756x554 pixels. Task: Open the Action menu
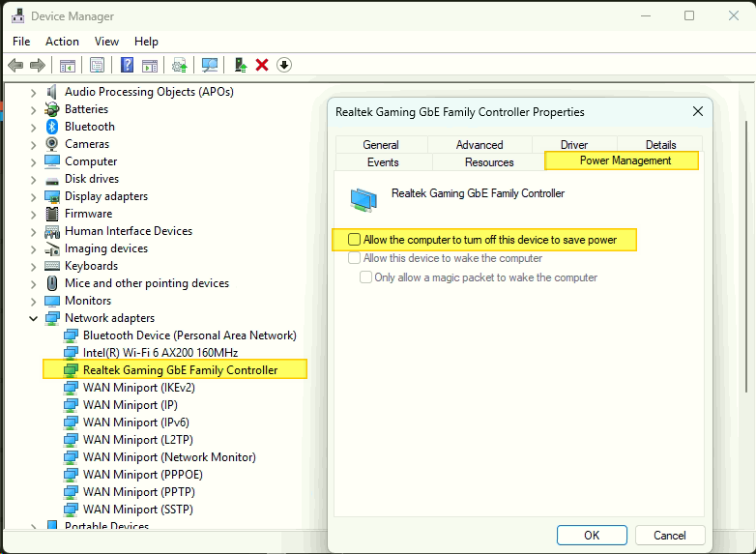coord(62,42)
